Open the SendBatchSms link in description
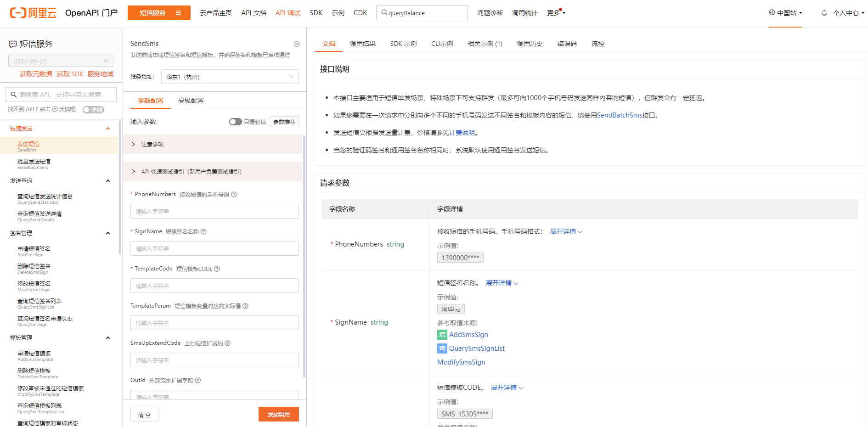The width and height of the screenshot is (868, 427). pos(620,115)
